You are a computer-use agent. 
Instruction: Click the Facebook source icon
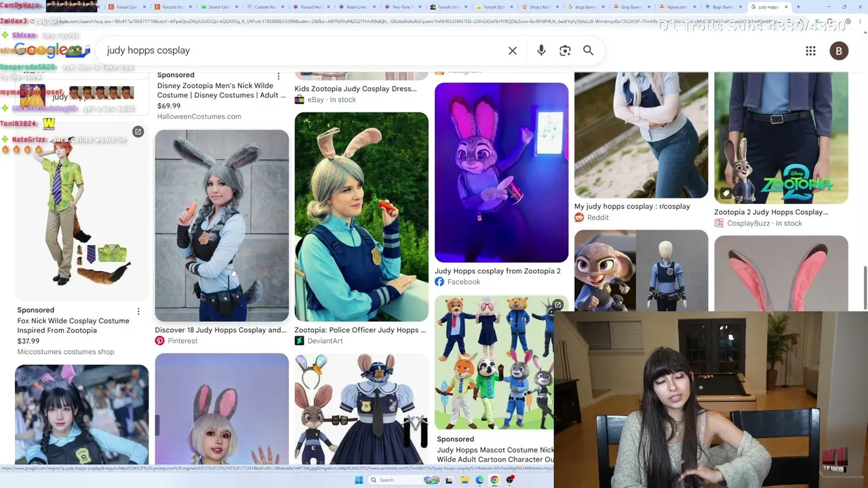coord(439,282)
